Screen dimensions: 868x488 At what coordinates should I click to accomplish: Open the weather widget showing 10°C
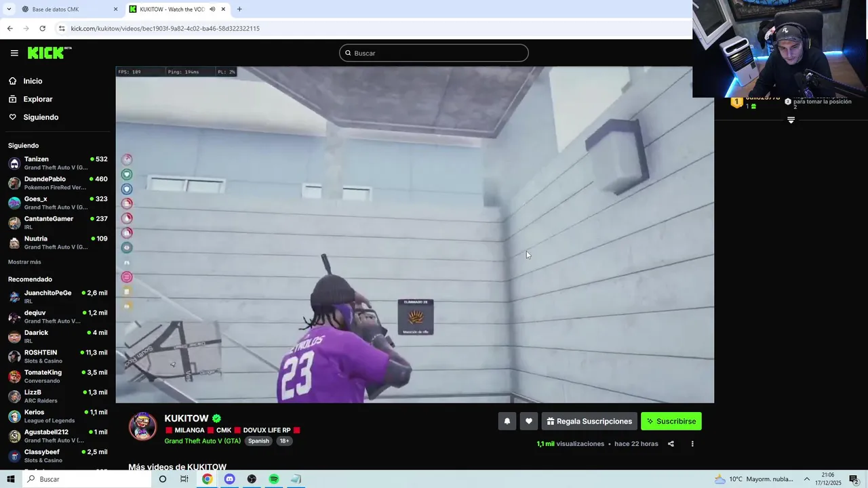(x=753, y=479)
